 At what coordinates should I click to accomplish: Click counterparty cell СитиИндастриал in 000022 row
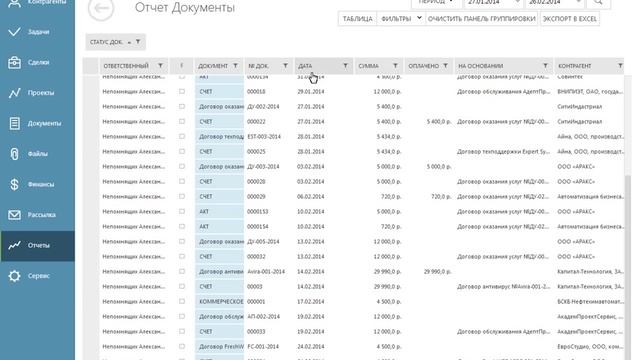click(580, 122)
